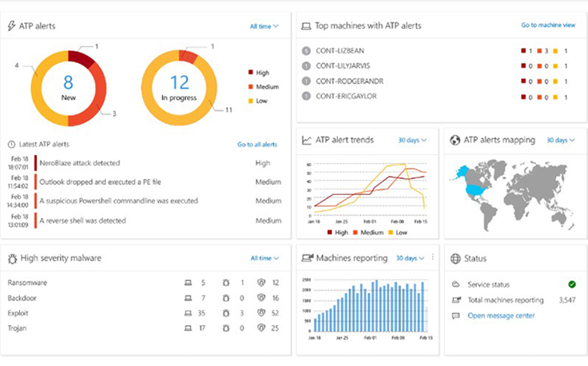Click the machine icon in Backdoor row
The height and width of the screenshot is (366, 588).
189,298
